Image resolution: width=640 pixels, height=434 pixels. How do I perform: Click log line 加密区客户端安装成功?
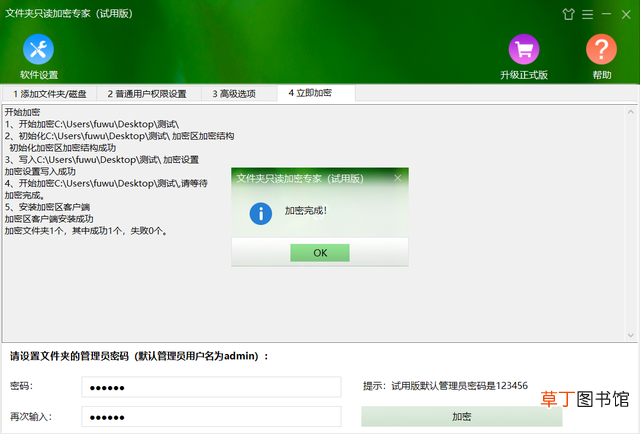49,219
